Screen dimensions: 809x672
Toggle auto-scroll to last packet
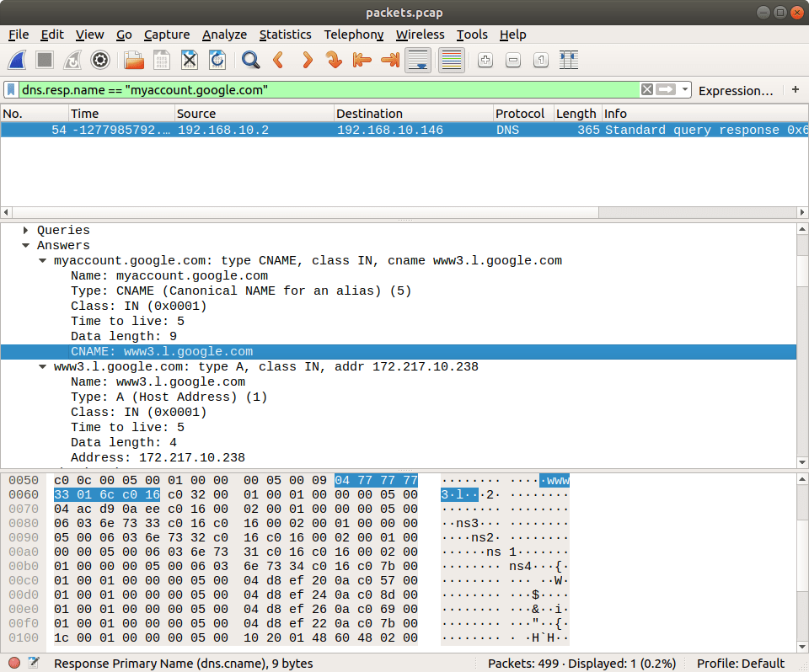(x=418, y=60)
